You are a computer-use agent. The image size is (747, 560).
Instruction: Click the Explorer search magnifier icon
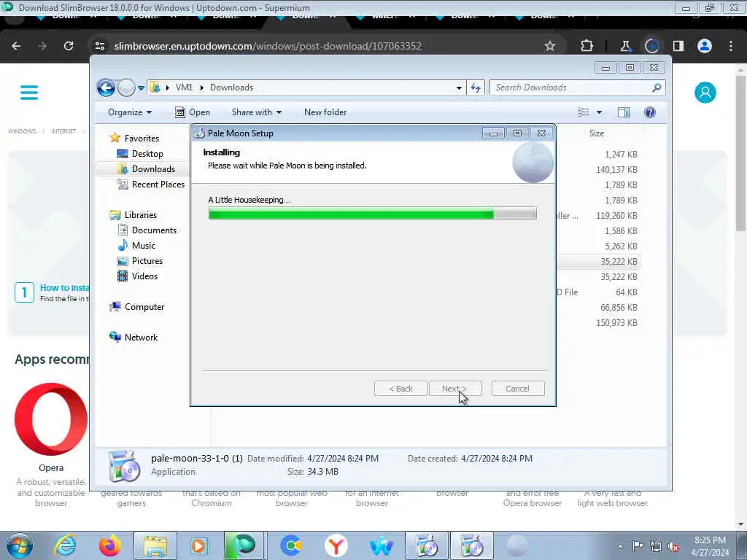tap(657, 87)
